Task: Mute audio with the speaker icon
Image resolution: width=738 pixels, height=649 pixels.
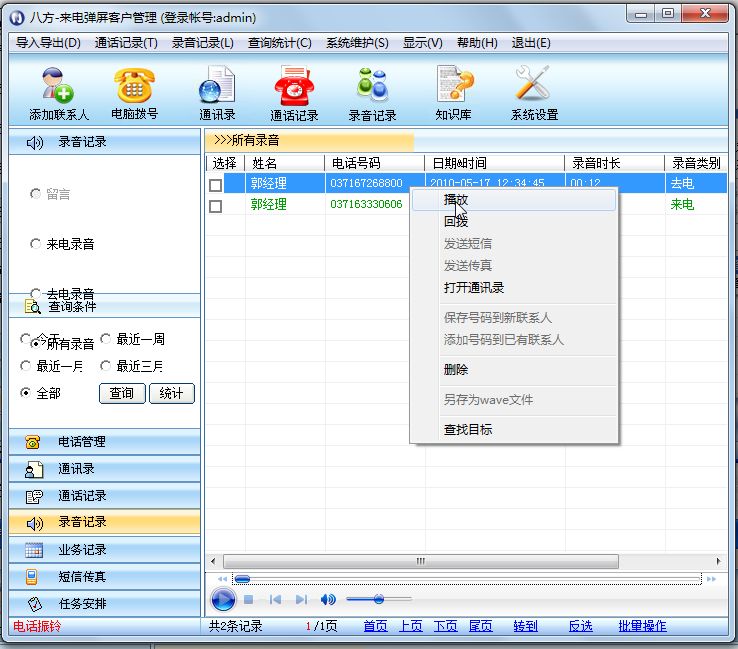Action: coord(328,599)
